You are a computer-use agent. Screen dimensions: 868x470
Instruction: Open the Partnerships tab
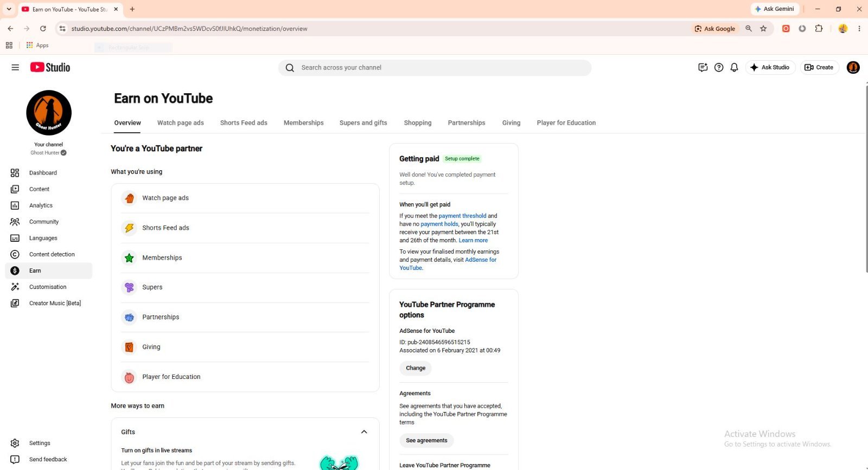pos(467,123)
